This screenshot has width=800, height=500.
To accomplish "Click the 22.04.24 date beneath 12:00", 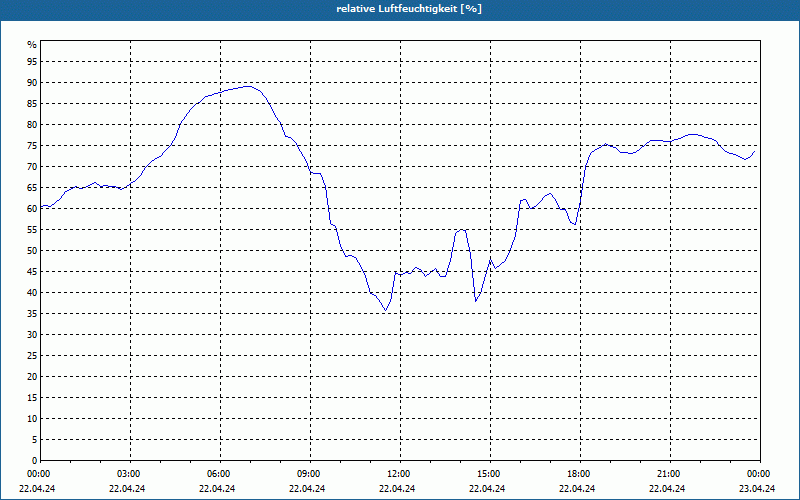I will [397, 489].
